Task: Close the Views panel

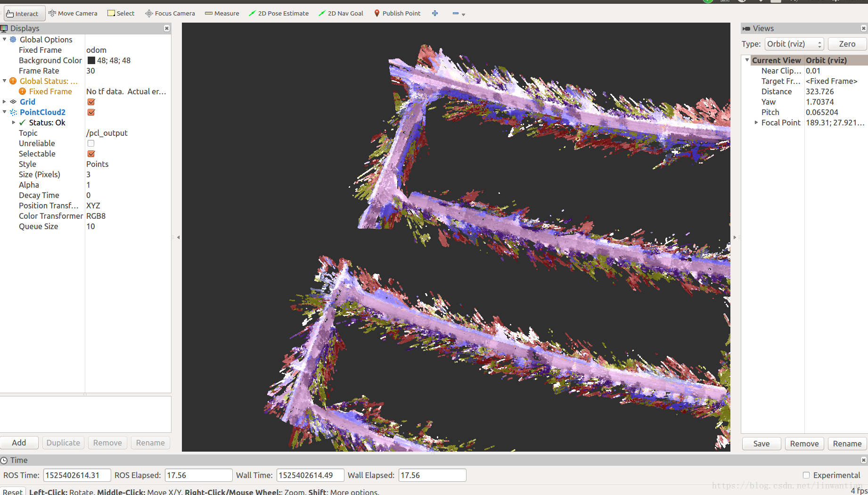Action: [863, 28]
